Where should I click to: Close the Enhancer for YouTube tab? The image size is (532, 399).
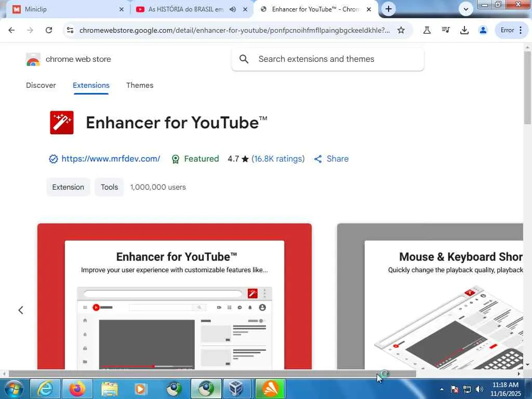(369, 9)
